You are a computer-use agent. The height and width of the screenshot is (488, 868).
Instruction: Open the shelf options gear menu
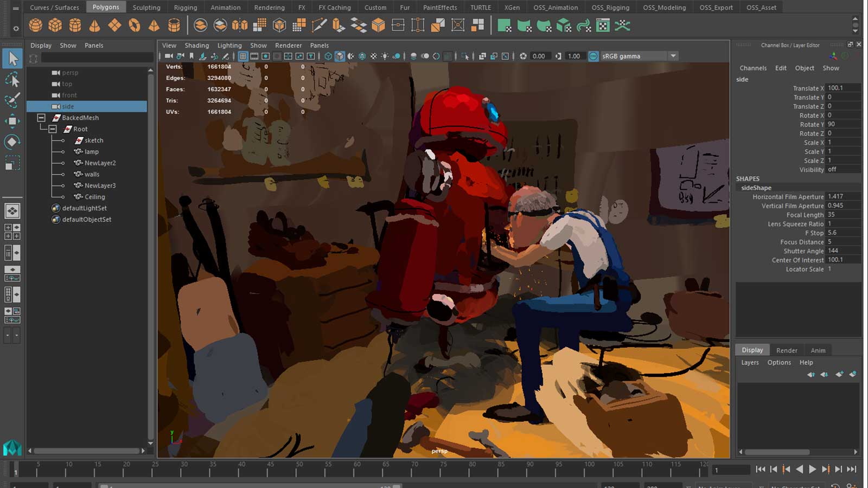pyautogui.click(x=16, y=29)
